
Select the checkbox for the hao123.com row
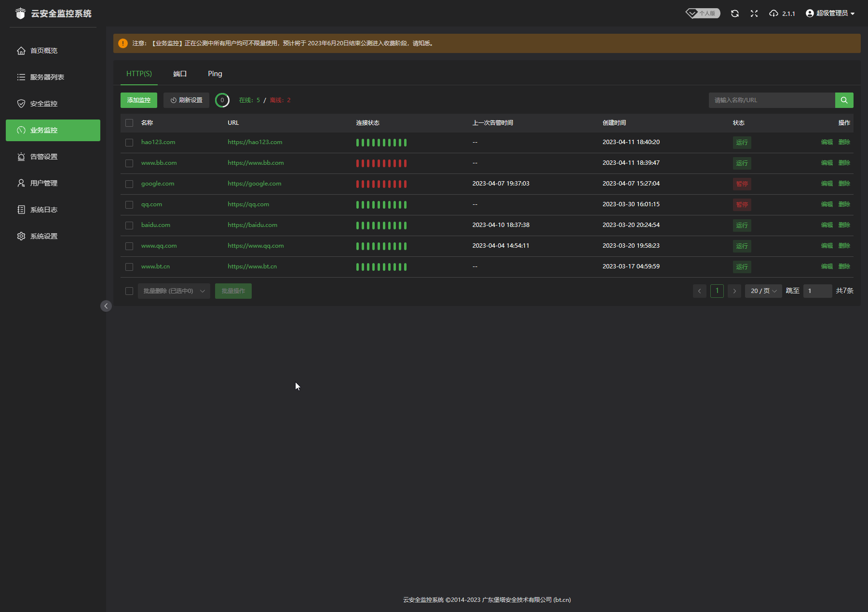129,143
